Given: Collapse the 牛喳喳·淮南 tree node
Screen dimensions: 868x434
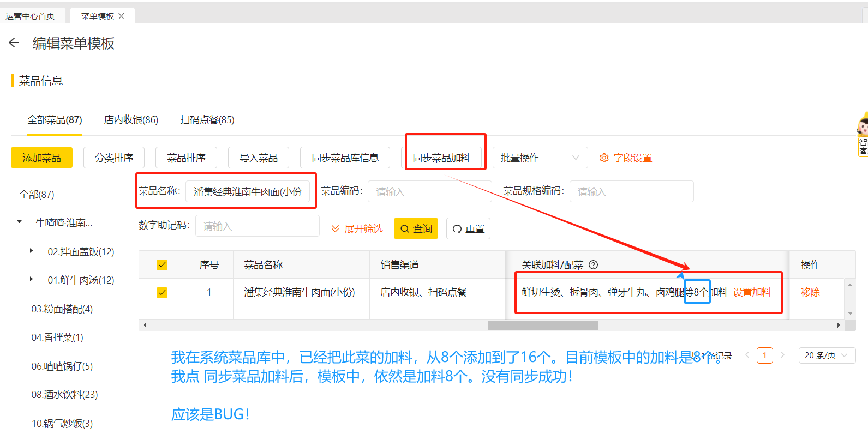Looking at the screenshot, I should tap(20, 222).
